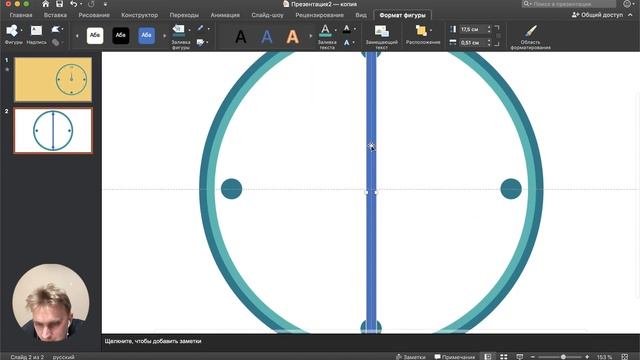
Task: Switch to Normal view icon
Action: coord(488,357)
